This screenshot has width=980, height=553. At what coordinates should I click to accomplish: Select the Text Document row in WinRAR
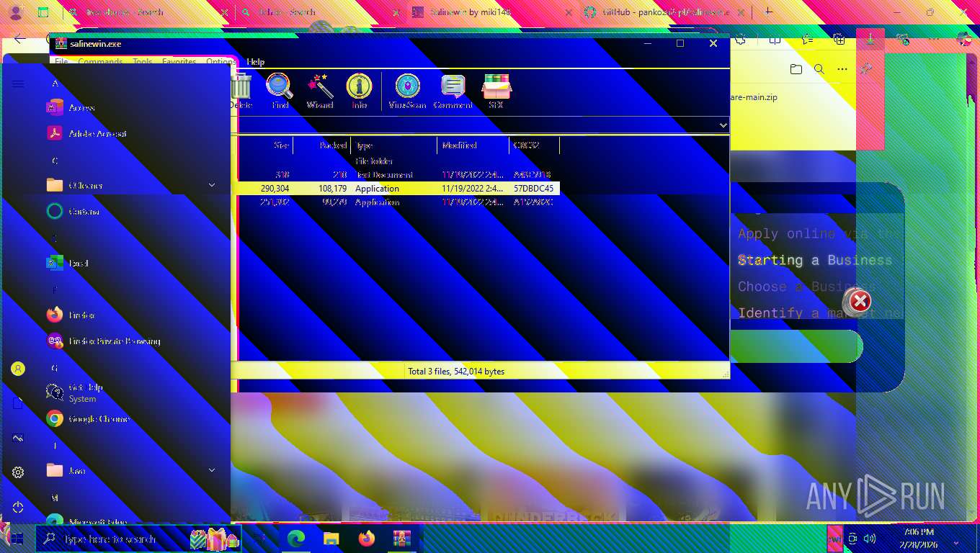(x=398, y=175)
